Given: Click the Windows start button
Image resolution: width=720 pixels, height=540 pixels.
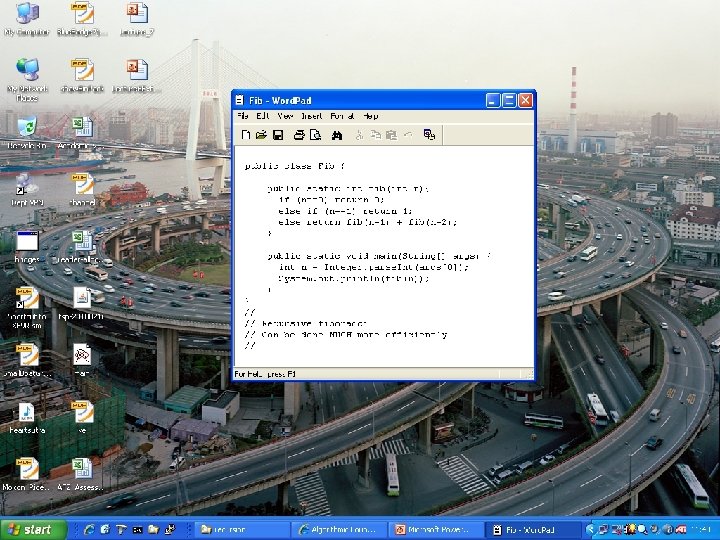Looking at the screenshot, I should tap(32, 530).
